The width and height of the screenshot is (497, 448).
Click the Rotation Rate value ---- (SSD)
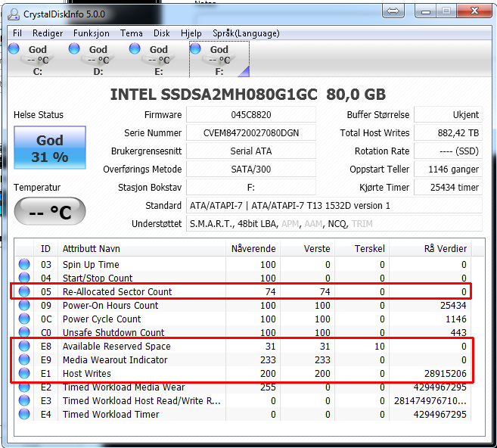tap(448, 151)
